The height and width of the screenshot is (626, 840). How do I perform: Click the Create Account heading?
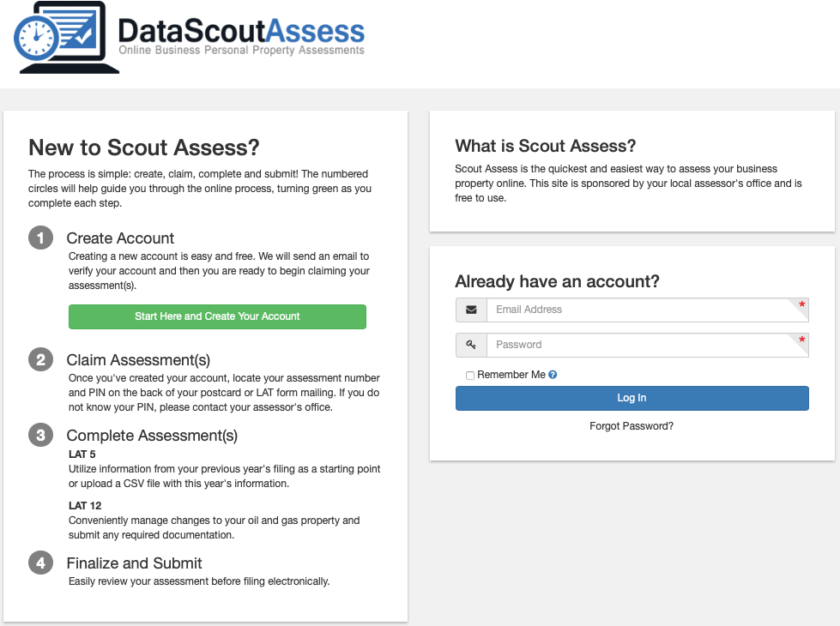(x=120, y=238)
